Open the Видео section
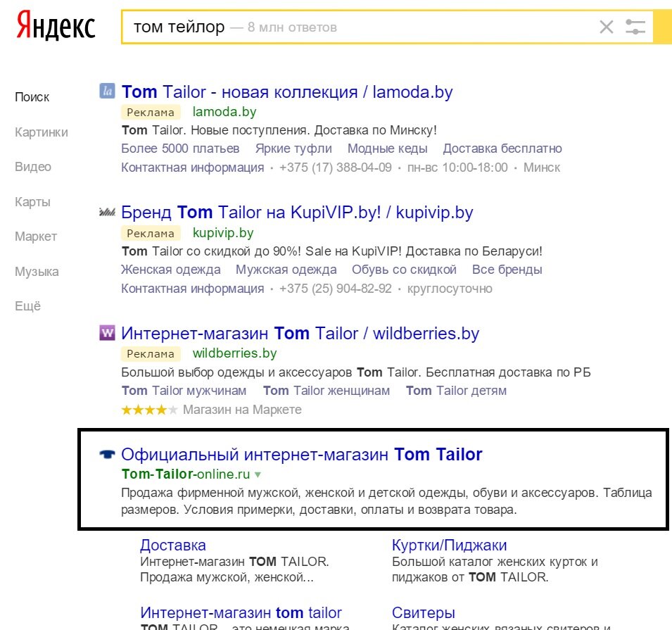This screenshot has height=630, width=672. tap(33, 167)
